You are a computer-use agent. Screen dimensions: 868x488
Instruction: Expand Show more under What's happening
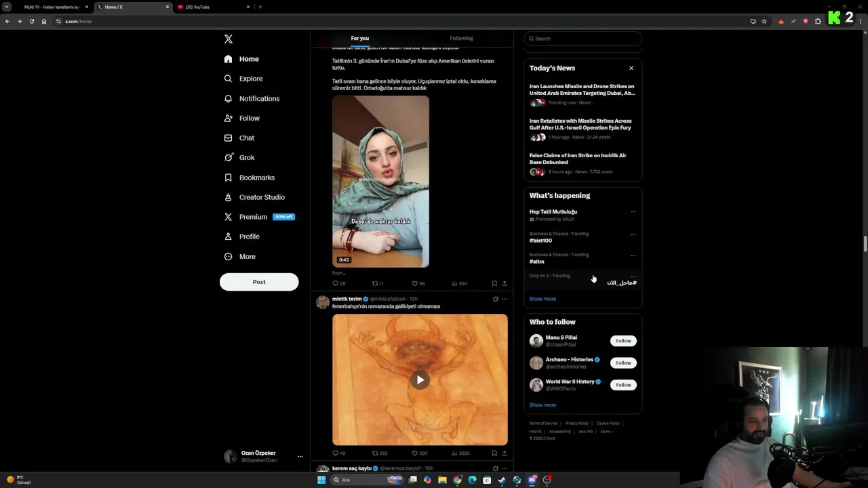point(542,299)
